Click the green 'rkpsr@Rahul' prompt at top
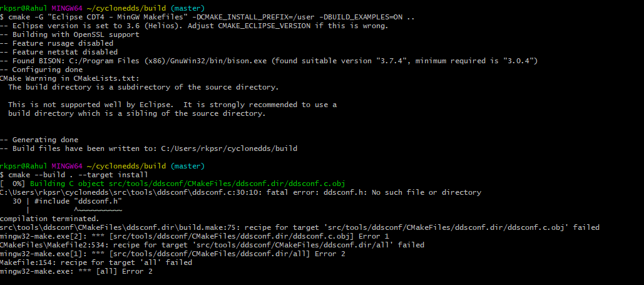This screenshot has width=644, height=285. (x=24, y=8)
